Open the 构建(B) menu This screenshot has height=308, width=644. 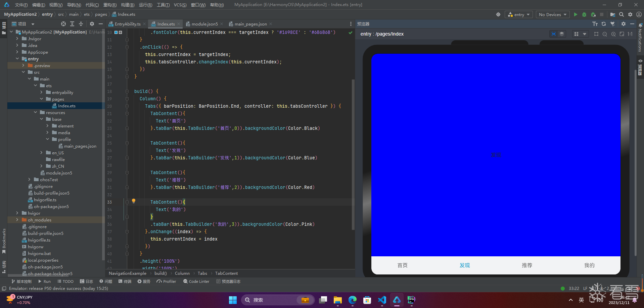128,5
